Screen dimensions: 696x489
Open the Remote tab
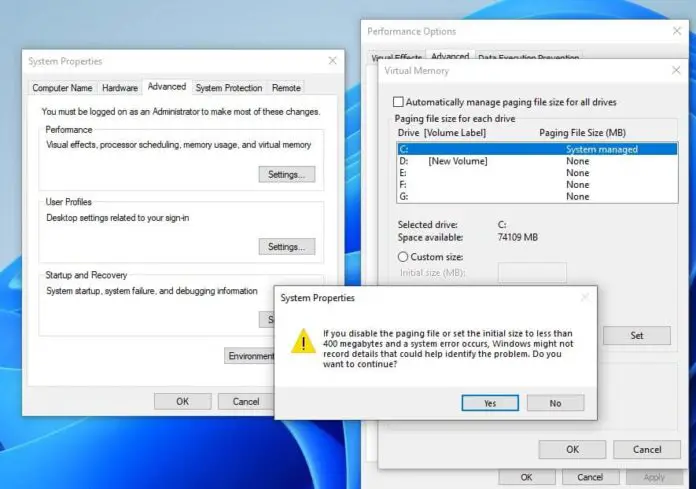286,88
